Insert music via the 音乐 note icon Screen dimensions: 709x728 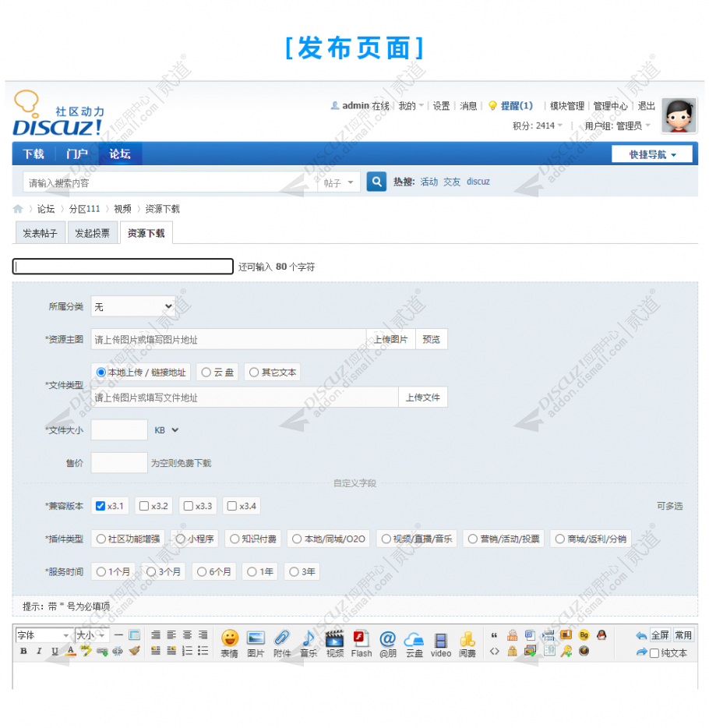click(309, 644)
